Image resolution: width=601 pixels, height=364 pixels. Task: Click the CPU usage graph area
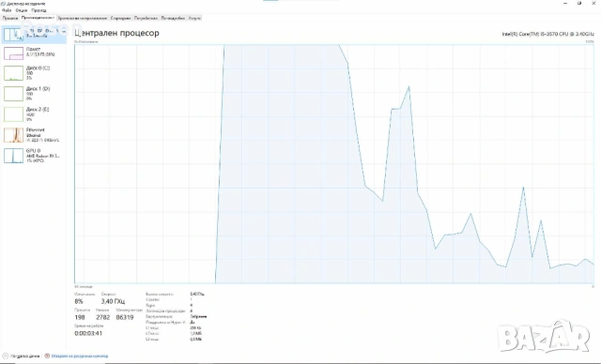point(334,164)
